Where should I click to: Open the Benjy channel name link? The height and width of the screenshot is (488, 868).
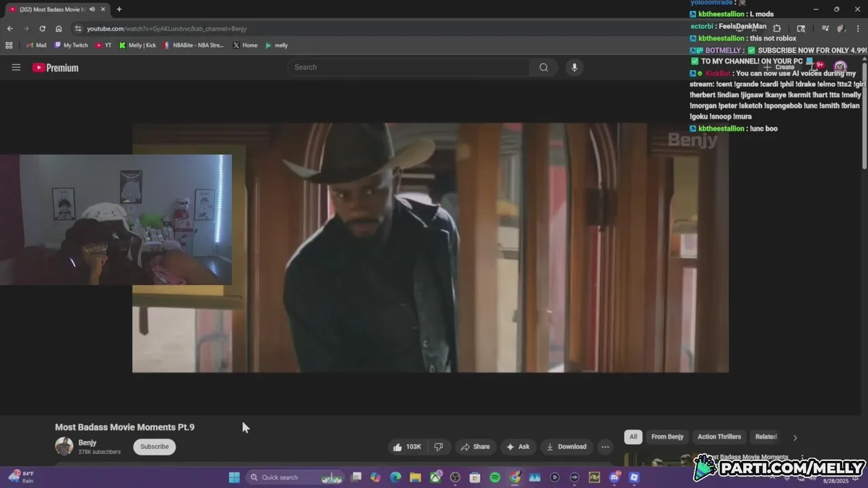87,443
